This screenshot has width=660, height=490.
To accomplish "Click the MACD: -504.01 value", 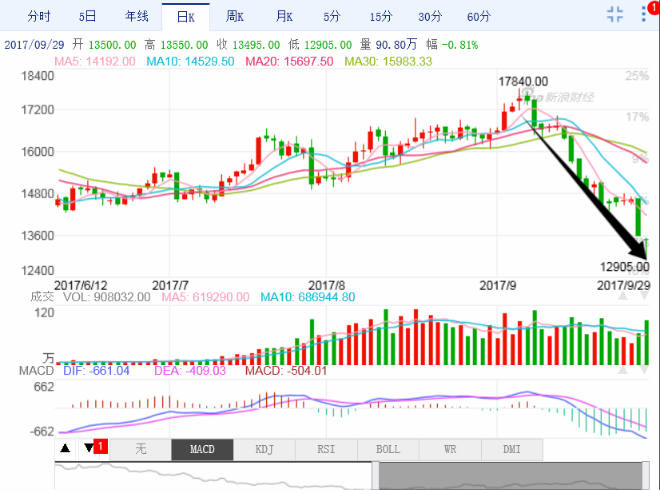I will pyautogui.click(x=286, y=371).
